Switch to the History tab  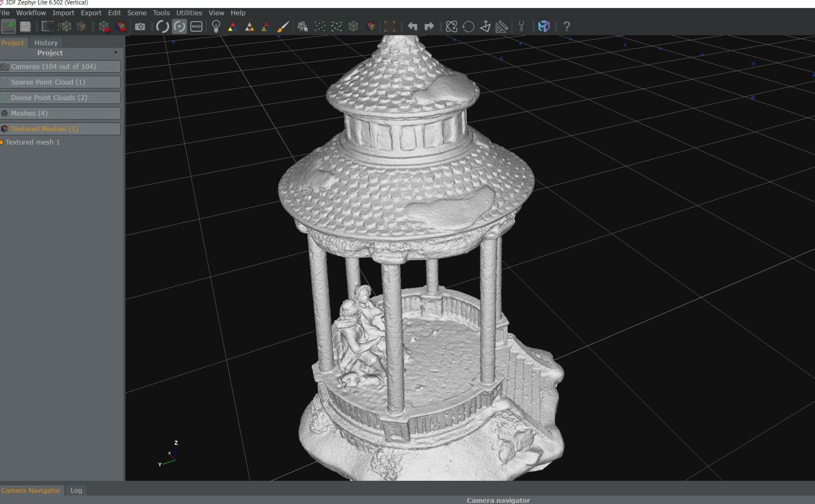click(x=46, y=43)
